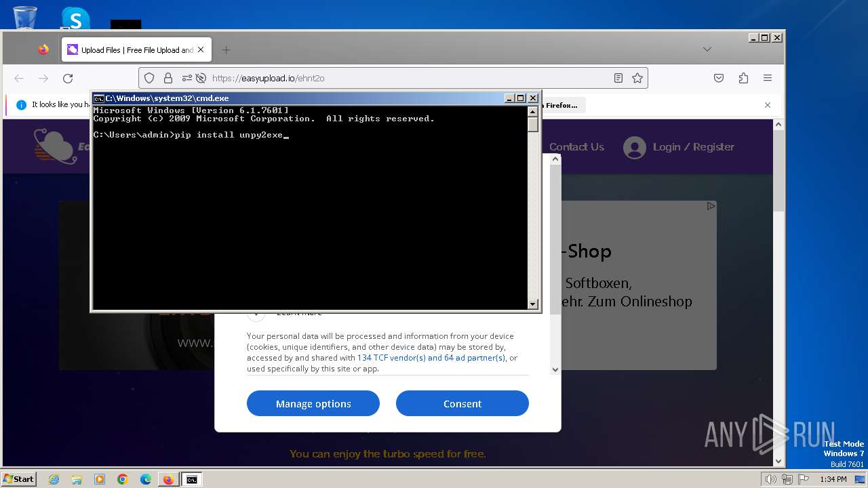This screenshot has height=488, width=868.
Task: Click the taskbar clock 1:34 PM
Action: pyautogui.click(x=833, y=479)
